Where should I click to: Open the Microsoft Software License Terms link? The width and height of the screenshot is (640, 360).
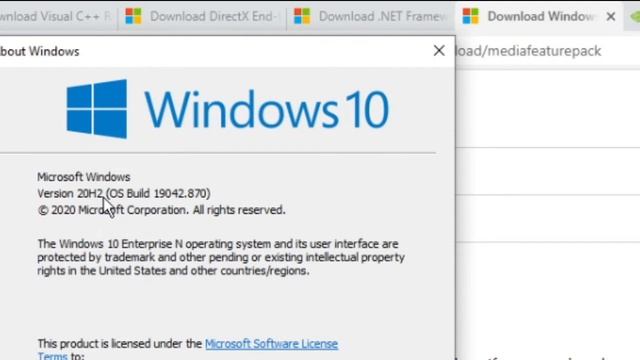271,344
